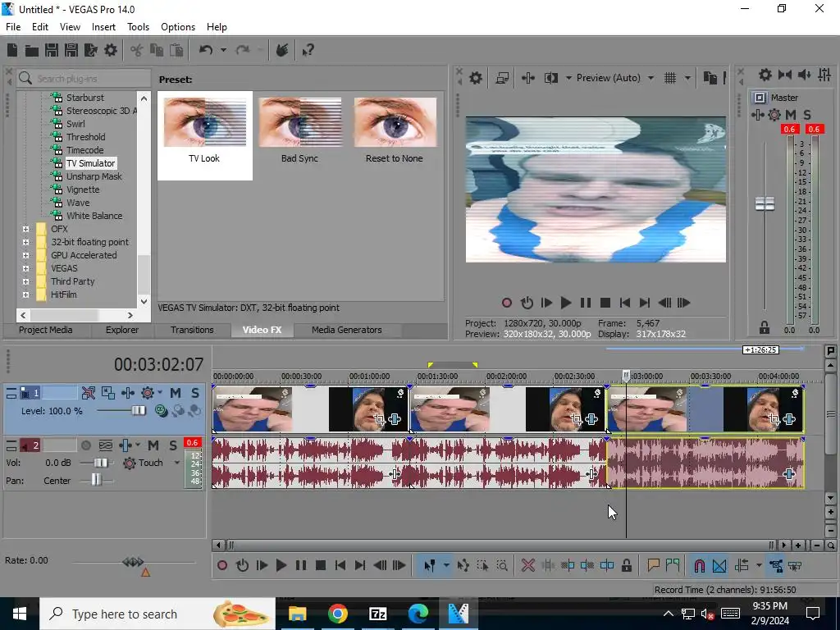The width and height of the screenshot is (840, 630).
Task: Expand the GPU Accelerated folder
Action: click(25, 255)
